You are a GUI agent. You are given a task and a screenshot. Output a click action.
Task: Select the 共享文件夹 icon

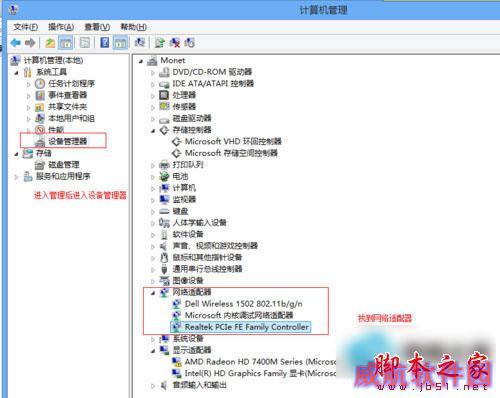pyautogui.click(x=40, y=107)
